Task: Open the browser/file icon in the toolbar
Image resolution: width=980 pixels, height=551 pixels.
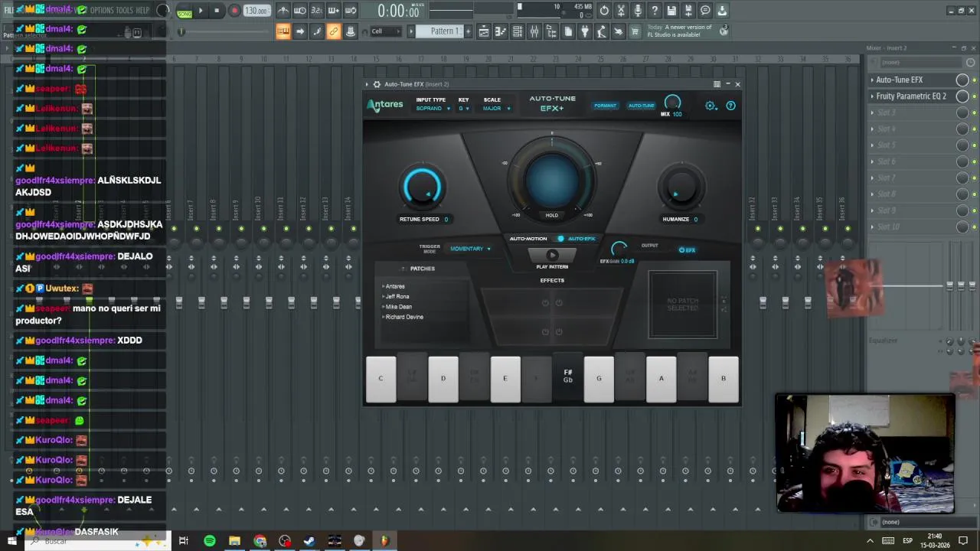Action: (x=551, y=31)
